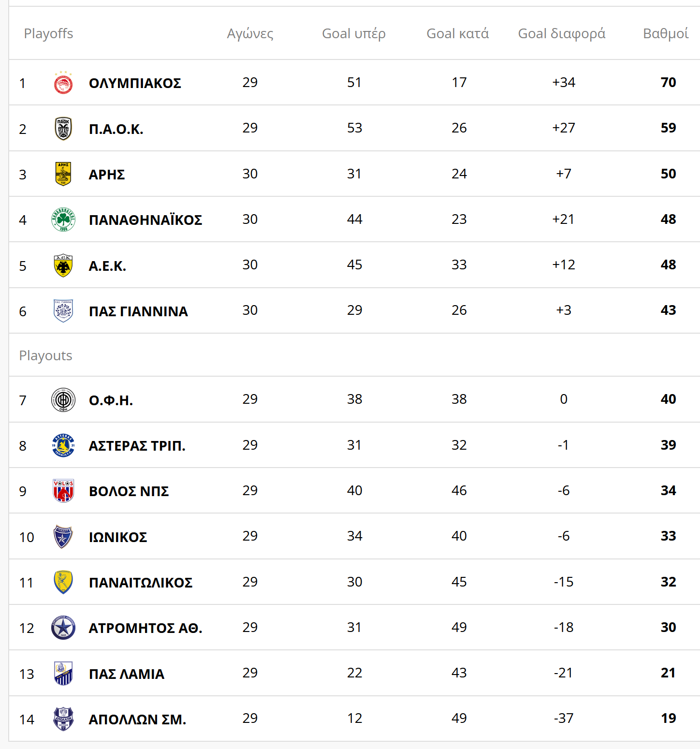Click the P.A.O.K. team logo
This screenshot has height=749, width=700.
[63, 129]
